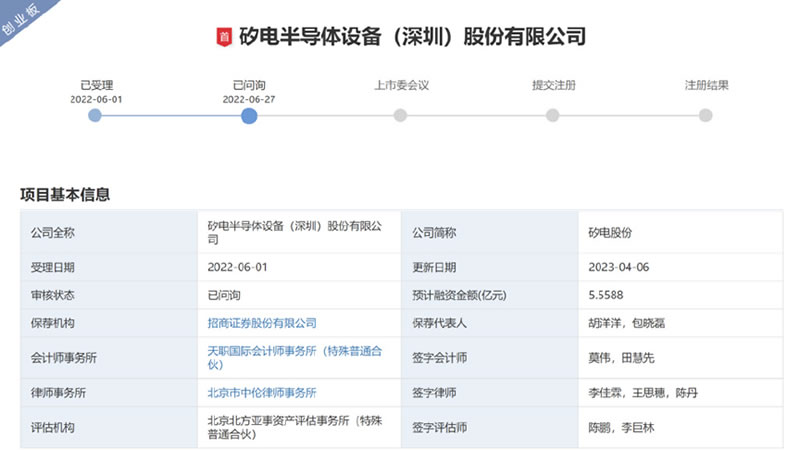Click the 2022-06-27 date under 已问询
The image size is (800, 450).
[249, 99]
